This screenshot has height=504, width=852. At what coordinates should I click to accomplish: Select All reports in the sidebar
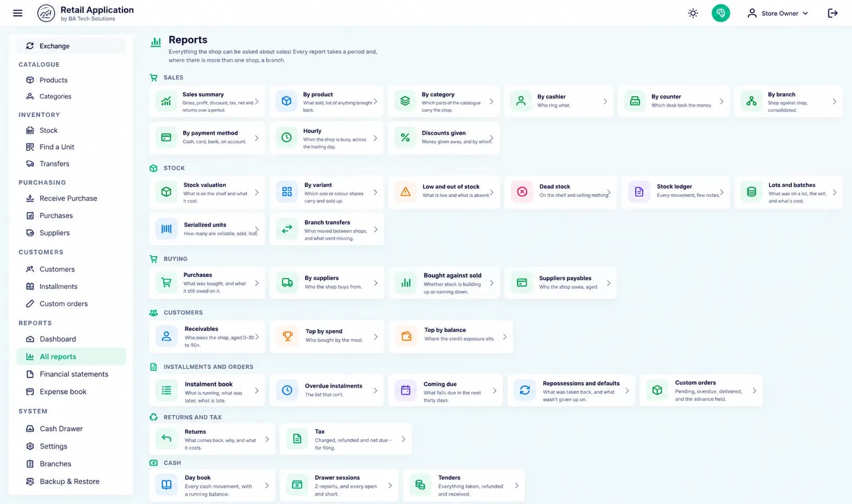coord(71,357)
